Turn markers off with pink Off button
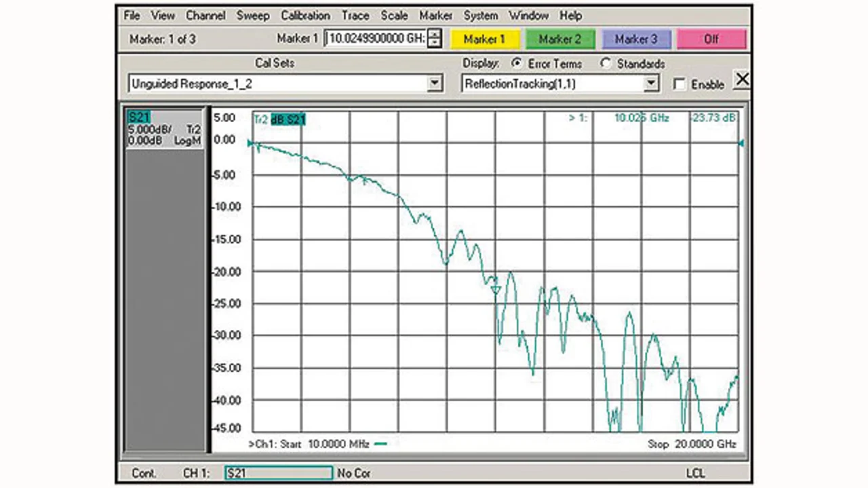Viewport: 868px width, 488px height. click(x=711, y=39)
